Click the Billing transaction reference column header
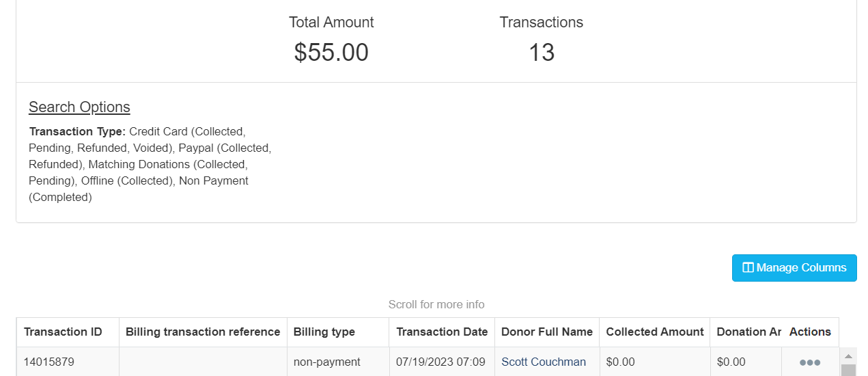Viewport: 868px width, 376px height. coord(203,332)
